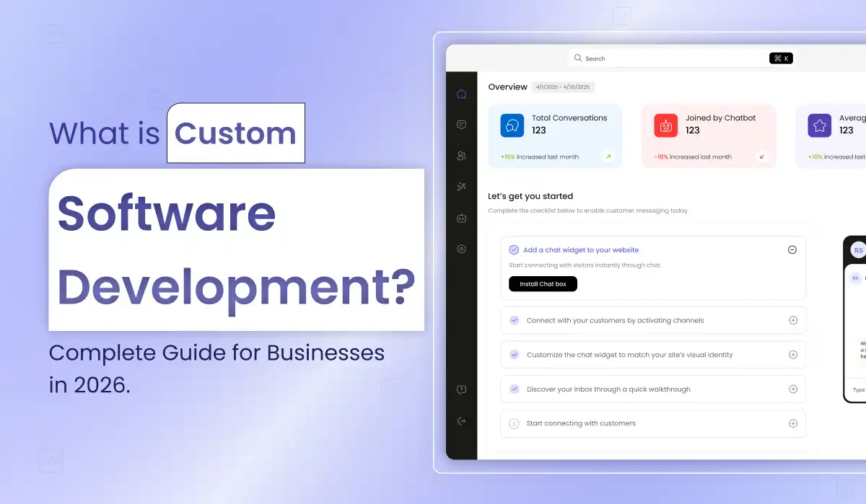The width and height of the screenshot is (866, 504).
Task: Click the Joined by Chatbot red icon
Action: (666, 125)
